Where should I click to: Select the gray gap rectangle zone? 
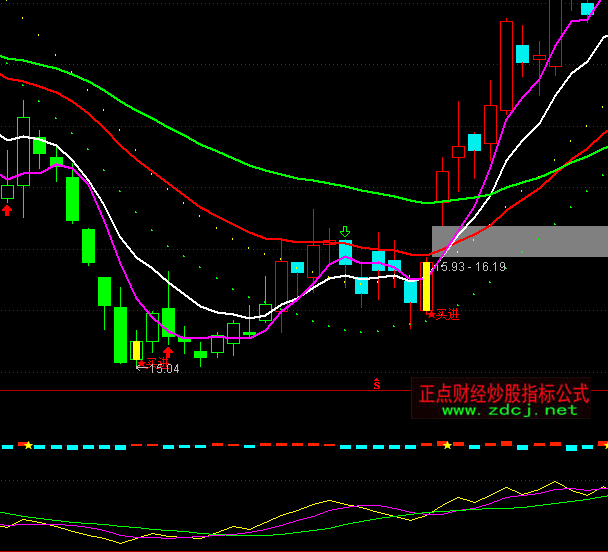[x=519, y=241]
